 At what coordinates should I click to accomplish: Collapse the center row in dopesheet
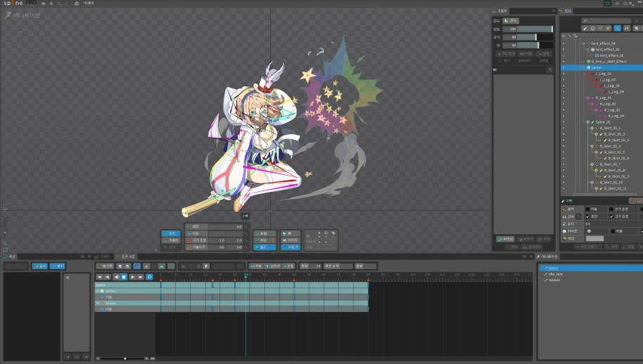pos(98,291)
